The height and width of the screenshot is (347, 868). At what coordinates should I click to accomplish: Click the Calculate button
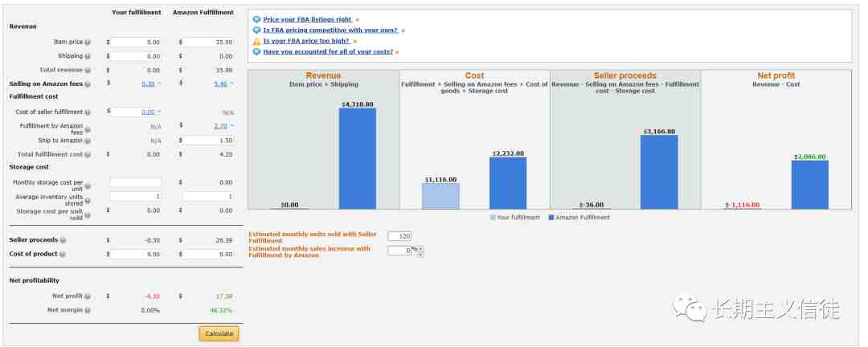pyautogui.click(x=219, y=333)
